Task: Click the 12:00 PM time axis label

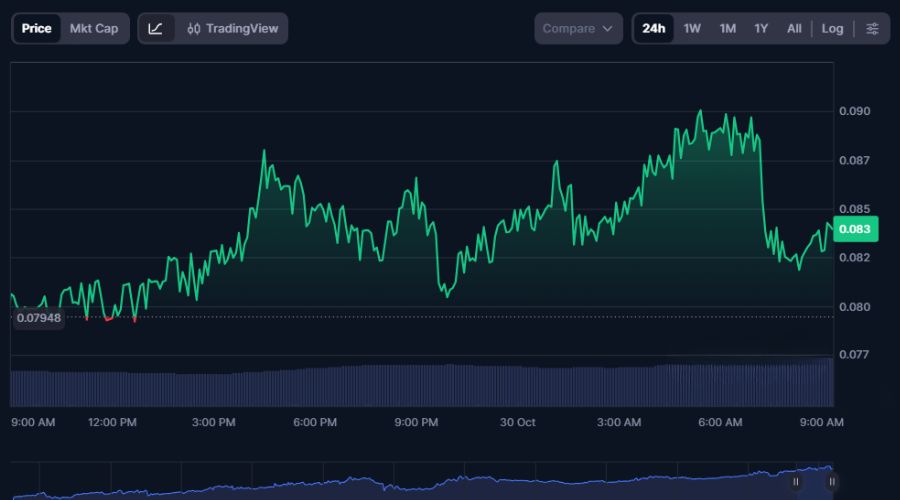Action: pos(112,423)
